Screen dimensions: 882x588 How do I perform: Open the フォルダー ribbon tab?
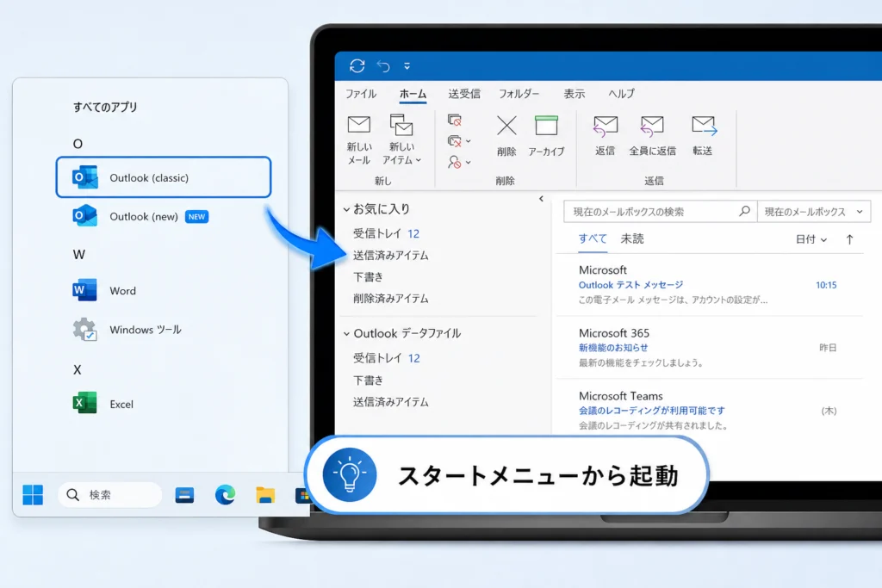click(x=519, y=94)
